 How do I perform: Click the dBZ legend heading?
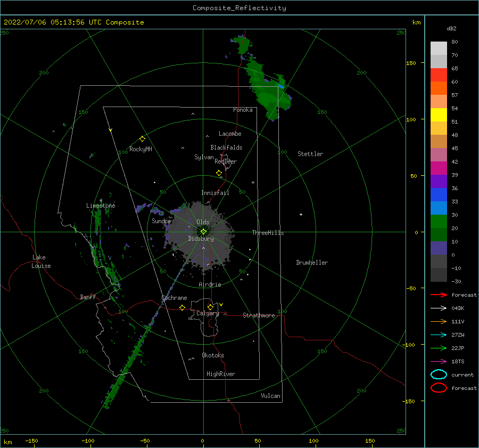[x=451, y=28]
